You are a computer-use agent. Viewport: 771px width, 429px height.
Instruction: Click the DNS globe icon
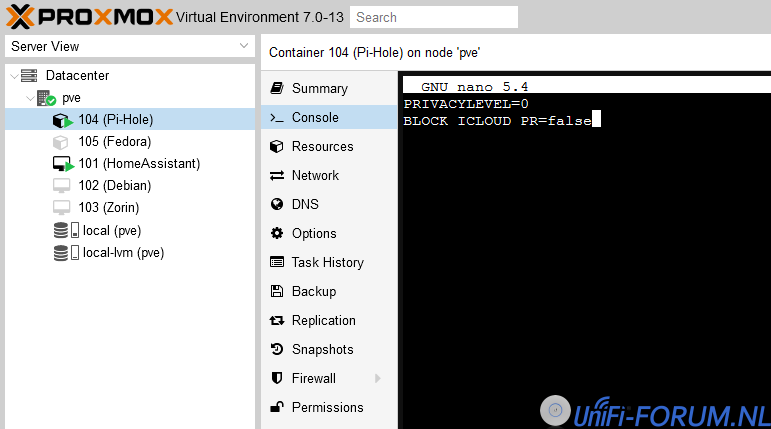(277, 204)
